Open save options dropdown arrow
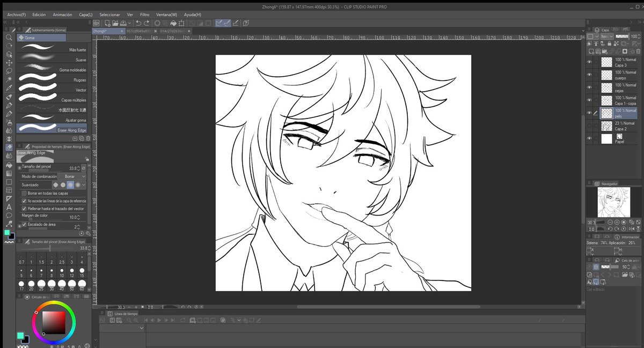 pos(129,23)
